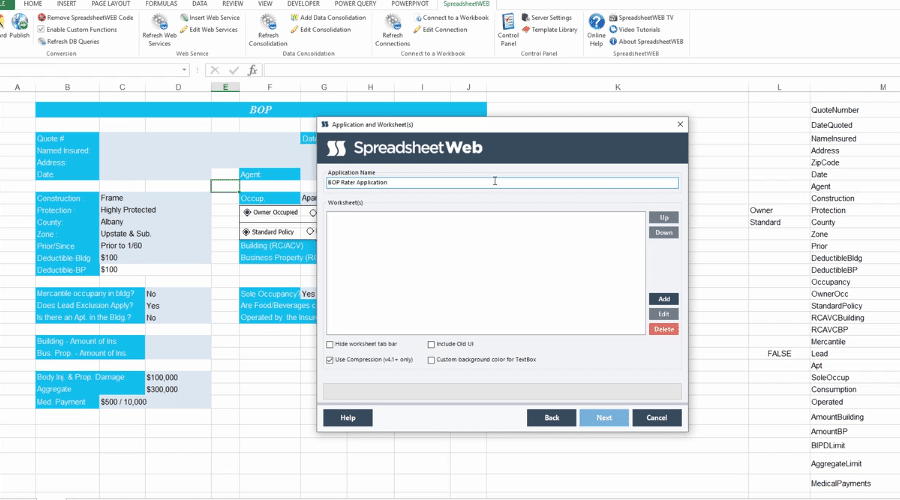Click the Publish ribbon icon

[20, 26]
